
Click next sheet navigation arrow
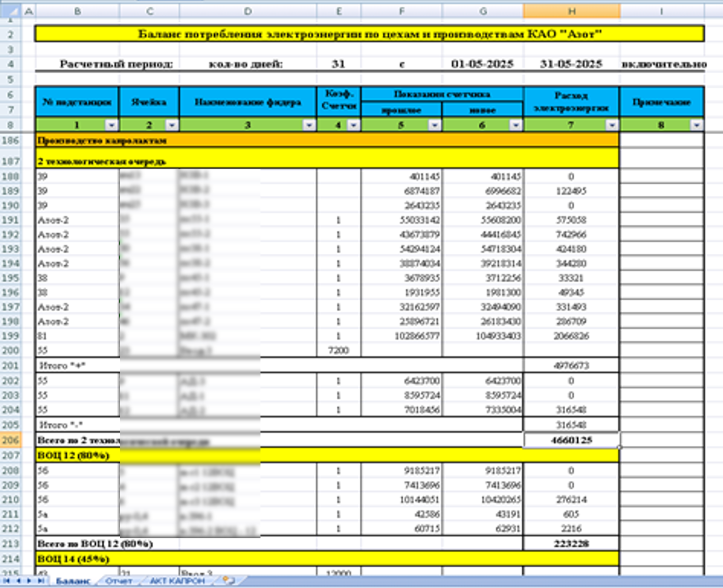(29, 581)
